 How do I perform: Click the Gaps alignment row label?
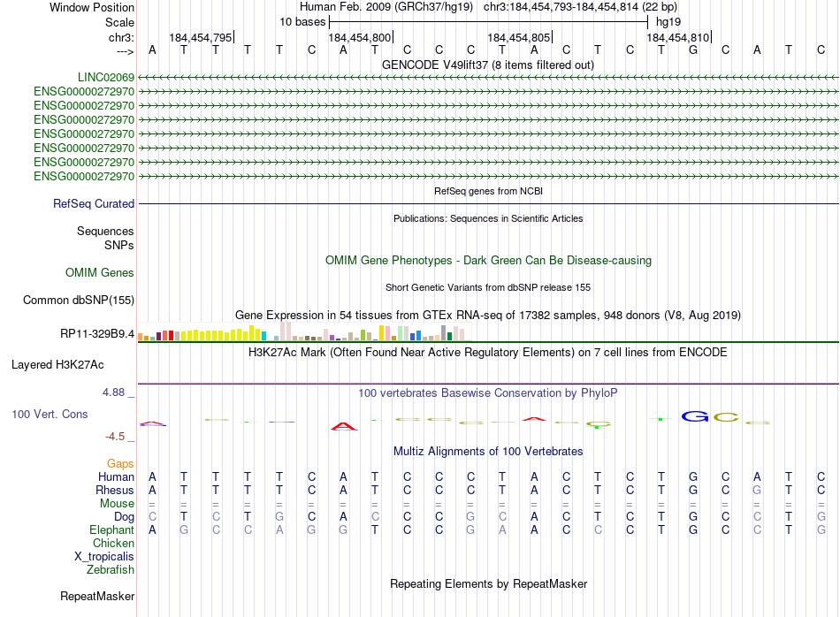point(120,463)
